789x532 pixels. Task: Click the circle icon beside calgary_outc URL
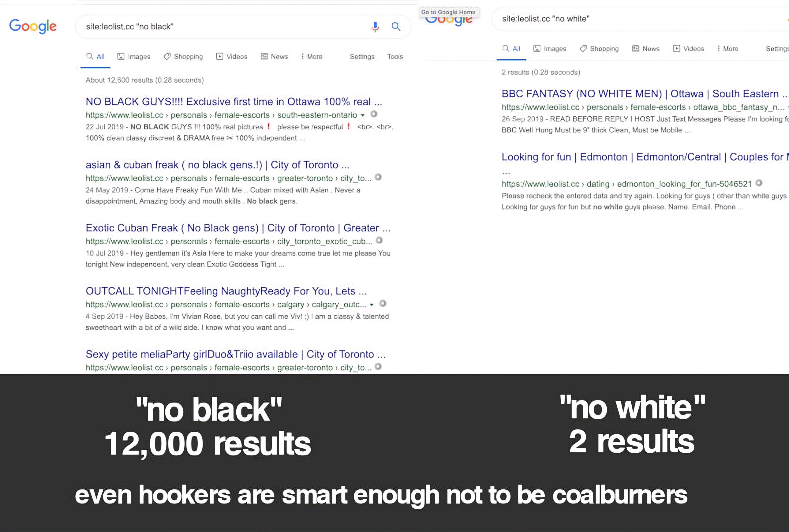[x=383, y=303]
